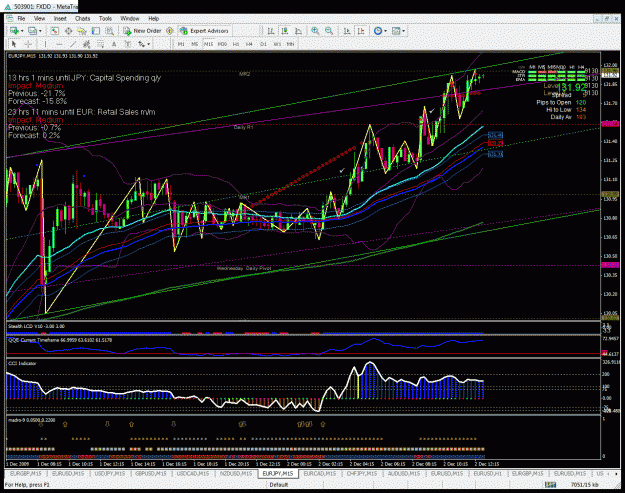Expand the Templates dropdown arrow
The width and height of the screenshot is (625, 493).
coord(403,31)
